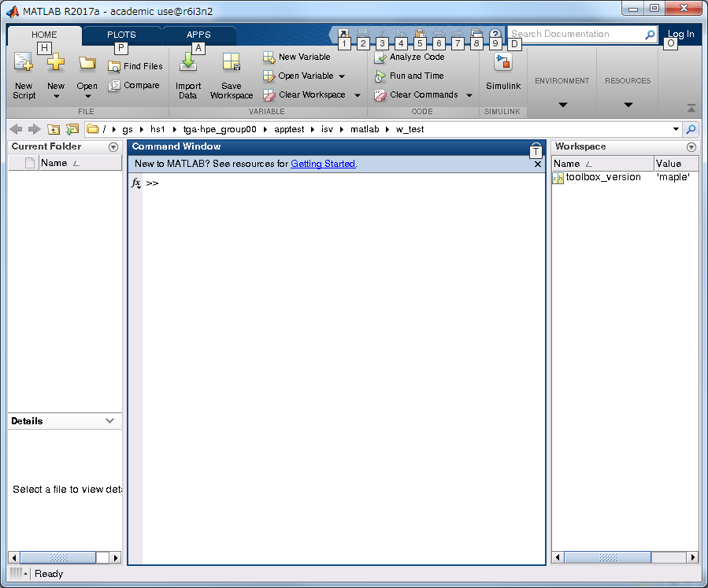Screen dimensions: 708x588
Task: Expand the Environment section
Action: tap(562, 105)
